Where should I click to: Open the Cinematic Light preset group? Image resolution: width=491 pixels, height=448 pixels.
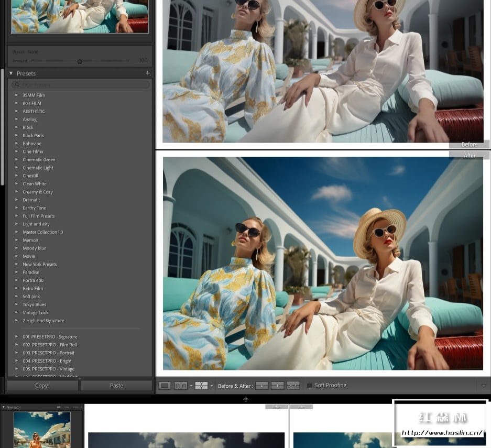point(38,168)
